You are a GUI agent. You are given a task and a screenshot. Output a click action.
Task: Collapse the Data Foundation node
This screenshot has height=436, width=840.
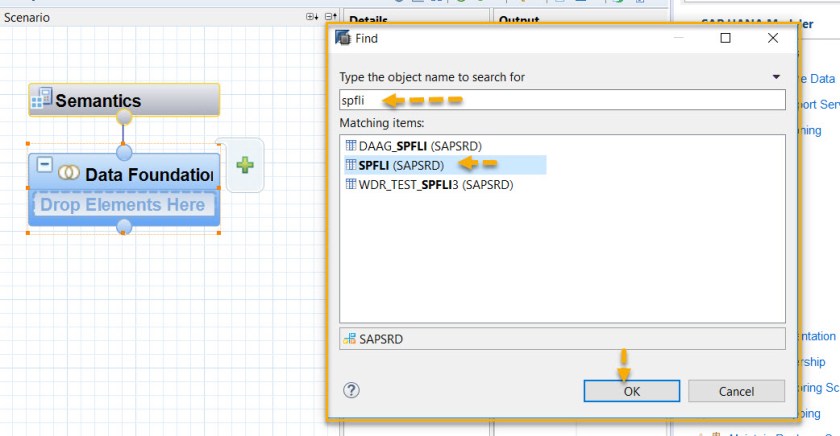tap(44, 165)
